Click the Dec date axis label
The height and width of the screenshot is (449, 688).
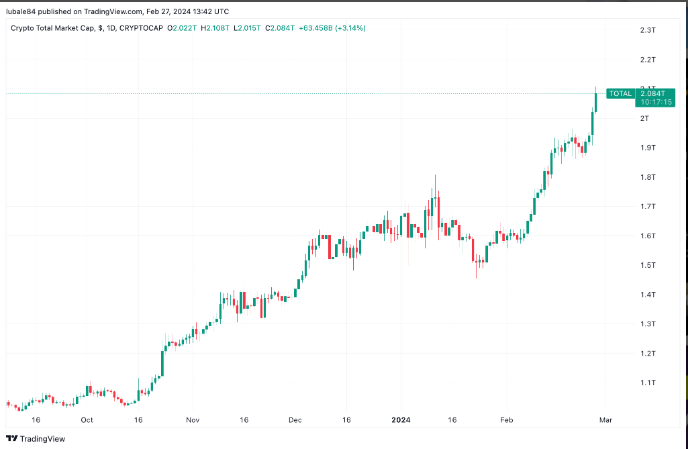coord(295,420)
